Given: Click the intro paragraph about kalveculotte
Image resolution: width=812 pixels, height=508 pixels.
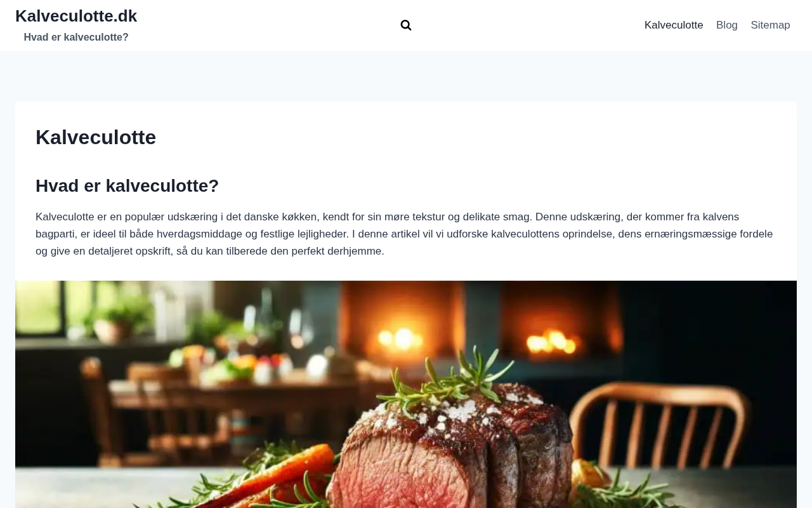Looking at the screenshot, I should tap(406, 234).
